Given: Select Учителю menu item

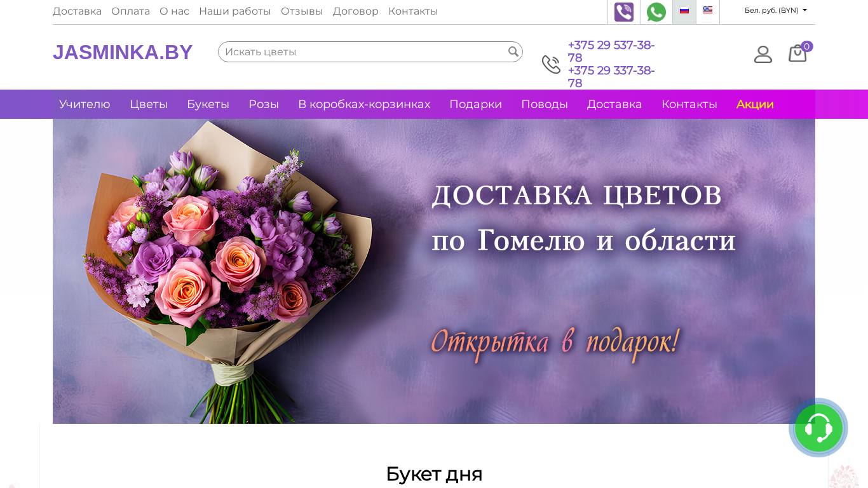Looking at the screenshot, I should point(85,104).
